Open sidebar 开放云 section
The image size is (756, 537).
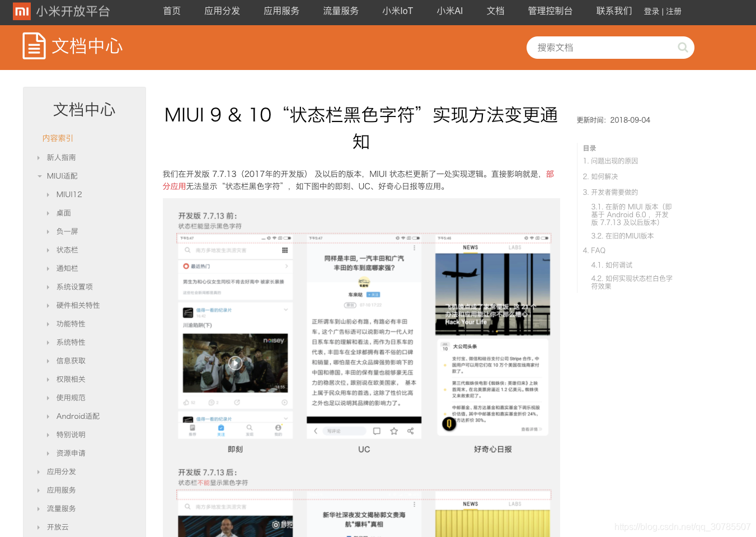click(x=58, y=527)
